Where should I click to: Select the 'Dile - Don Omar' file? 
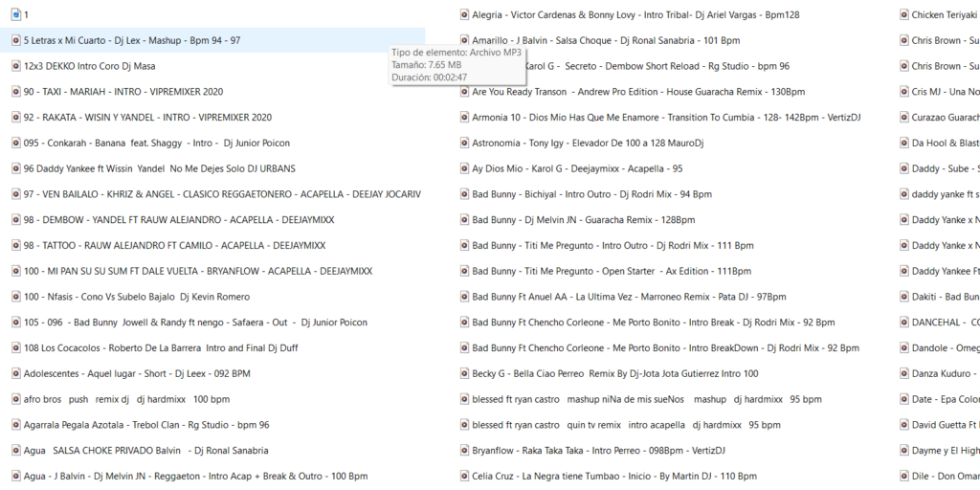pyautogui.click(x=946, y=476)
